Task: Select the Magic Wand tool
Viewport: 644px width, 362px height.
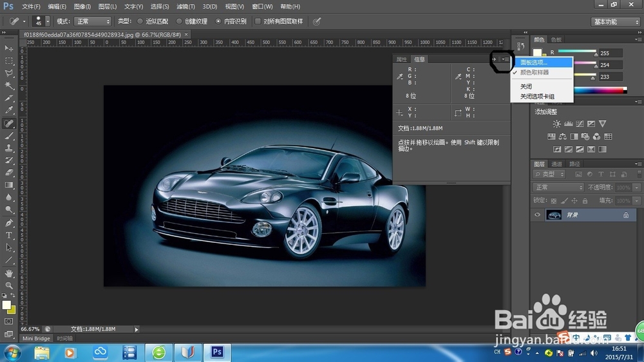Action: [9, 86]
